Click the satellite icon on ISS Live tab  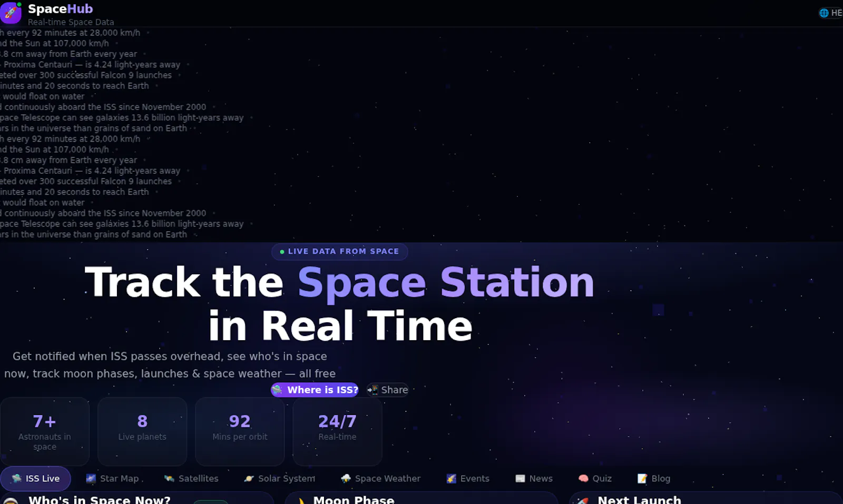pos(17,478)
